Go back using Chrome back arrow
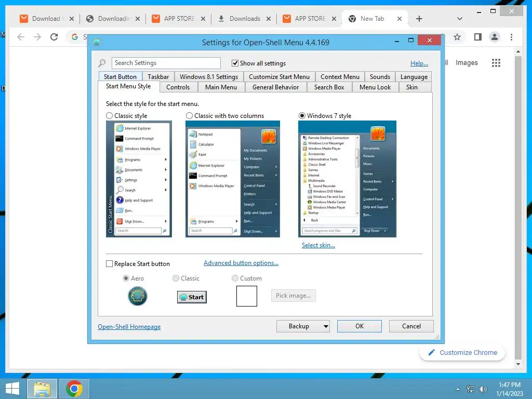Viewport: 532px width, 399px height. (21, 37)
